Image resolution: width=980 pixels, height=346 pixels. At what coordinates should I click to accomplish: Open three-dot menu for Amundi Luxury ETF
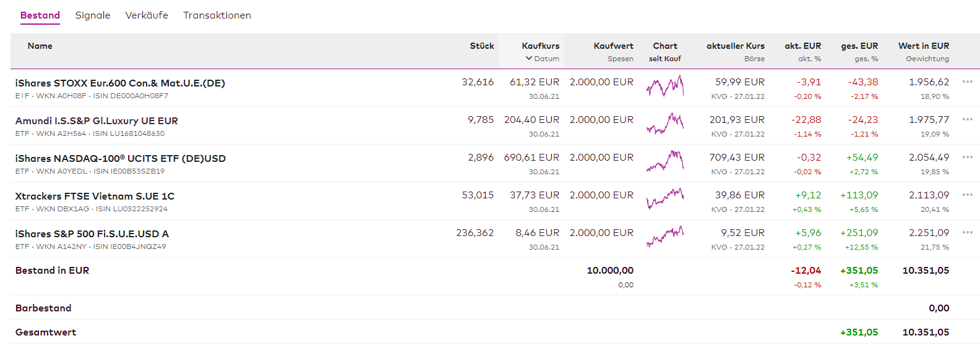point(967,119)
